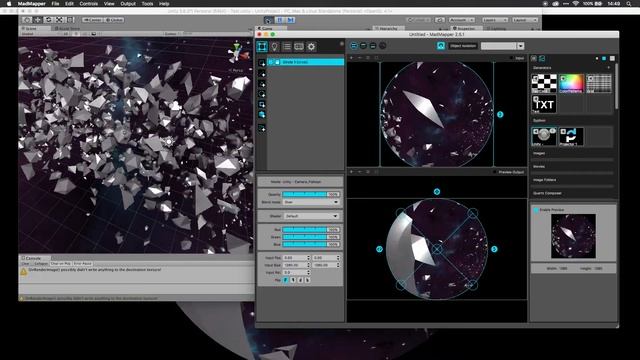The image size is (640, 360).
Task: Open Unity Layers dropdown
Action: click(495, 20)
